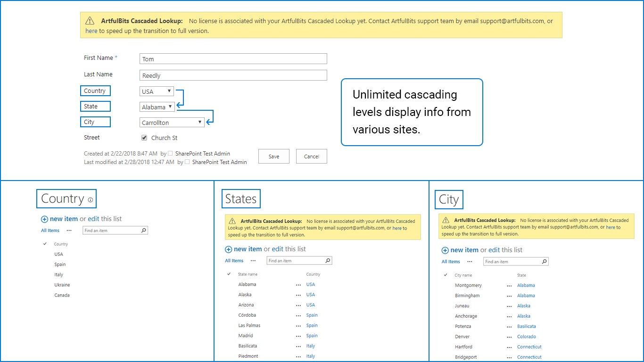Image resolution: width=644 pixels, height=362 pixels.
Task: Click the plus icon in States list
Action: pyautogui.click(x=228, y=249)
